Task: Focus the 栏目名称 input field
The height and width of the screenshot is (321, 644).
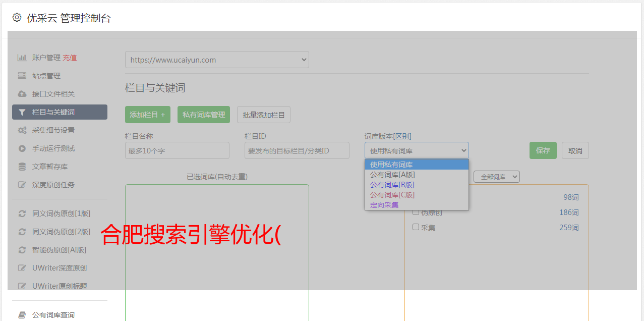Action: pyautogui.click(x=177, y=150)
